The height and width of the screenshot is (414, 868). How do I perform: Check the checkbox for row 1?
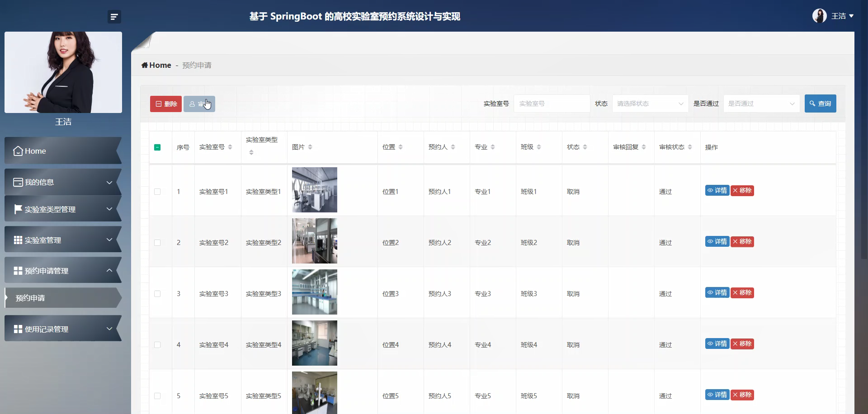157,192
